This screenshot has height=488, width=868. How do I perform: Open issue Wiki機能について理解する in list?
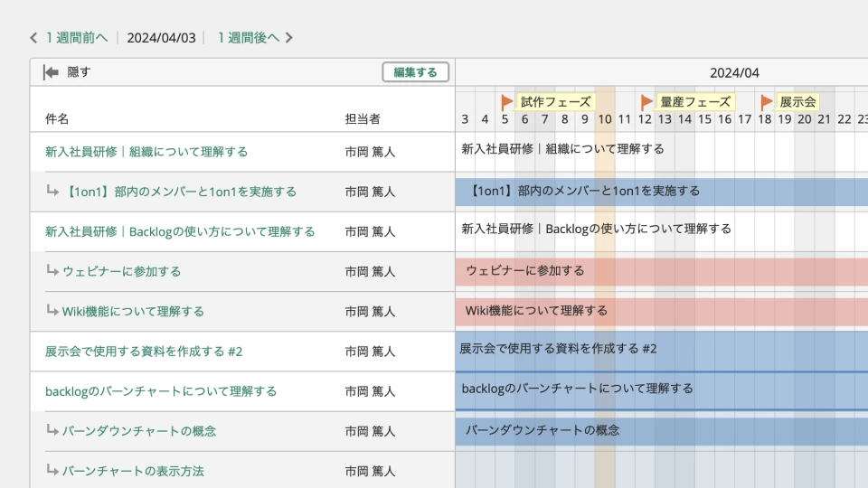(133, 312)
